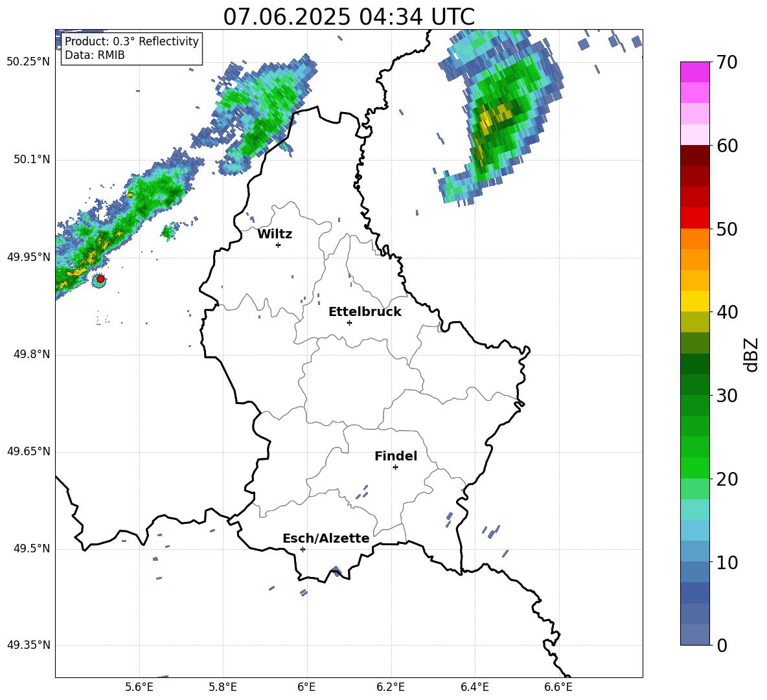
Task: Click the Product: 0.3° Reflectivity text
Action: pyautogui.click(x=132, y=41)
